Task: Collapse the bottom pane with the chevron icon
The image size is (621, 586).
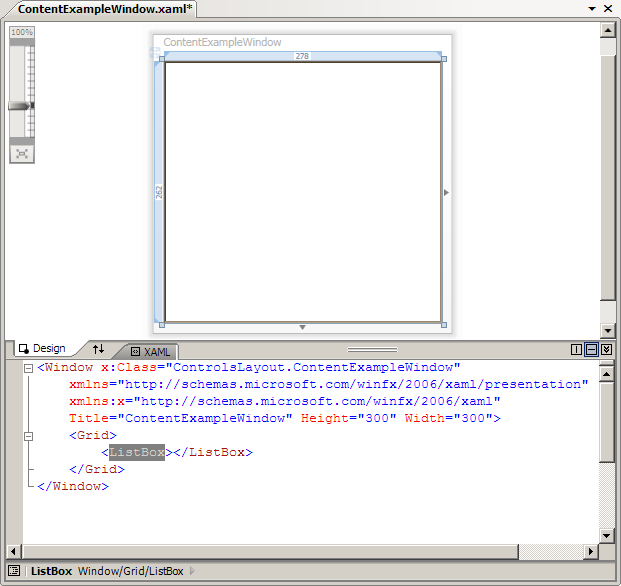Action: [x=606, y=349]
